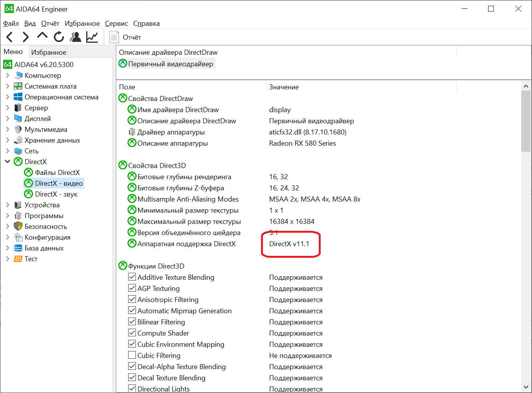Collapse the DirectX tree node
This screenshot has width=532, height=393.
8,162
